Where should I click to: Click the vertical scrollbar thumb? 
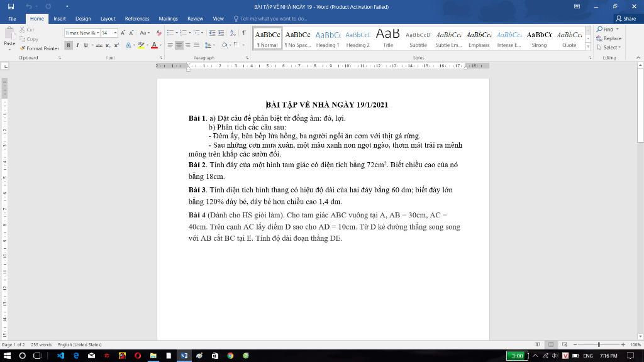(640, 106)
